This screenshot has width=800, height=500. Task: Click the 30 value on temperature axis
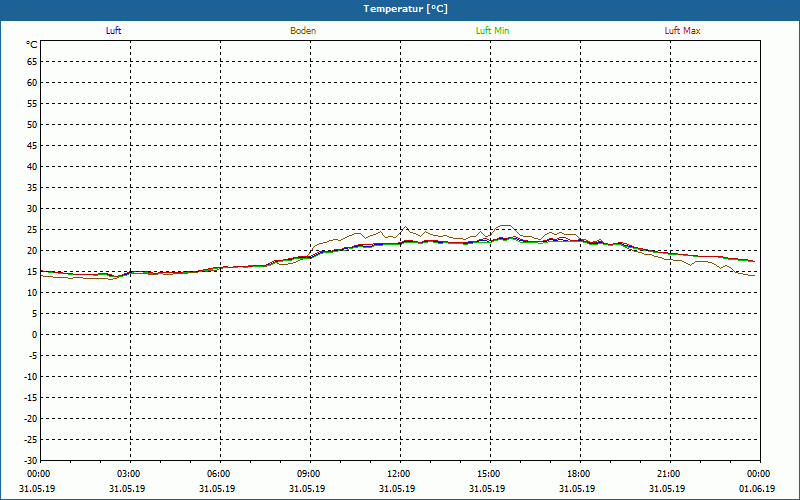point(32,209)
